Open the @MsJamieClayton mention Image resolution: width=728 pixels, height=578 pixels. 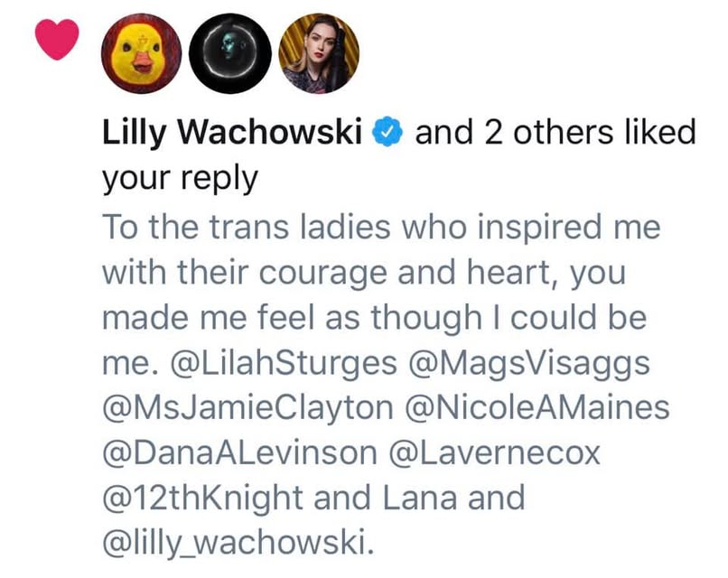[x=247, y=408]
